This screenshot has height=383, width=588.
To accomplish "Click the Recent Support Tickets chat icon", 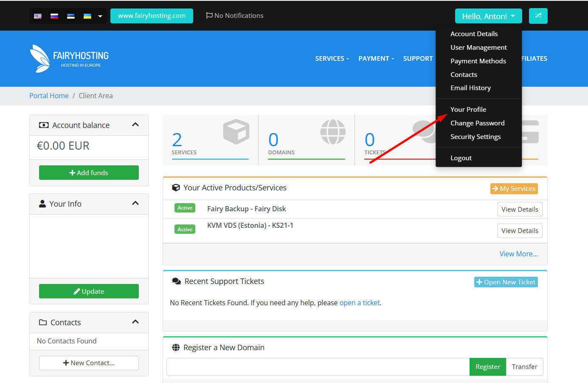I will tap(176, 281).
